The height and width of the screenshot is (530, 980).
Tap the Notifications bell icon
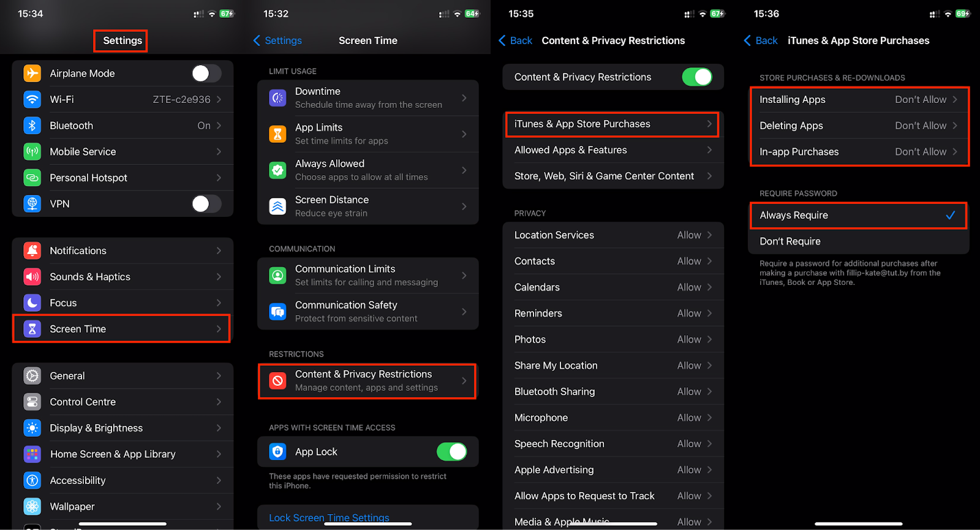(x=32, y=251)
